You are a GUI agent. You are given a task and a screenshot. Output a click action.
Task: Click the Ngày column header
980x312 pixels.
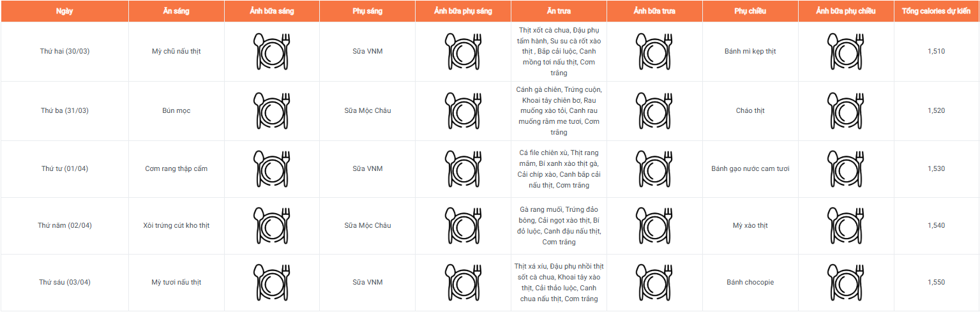(64, 11)
